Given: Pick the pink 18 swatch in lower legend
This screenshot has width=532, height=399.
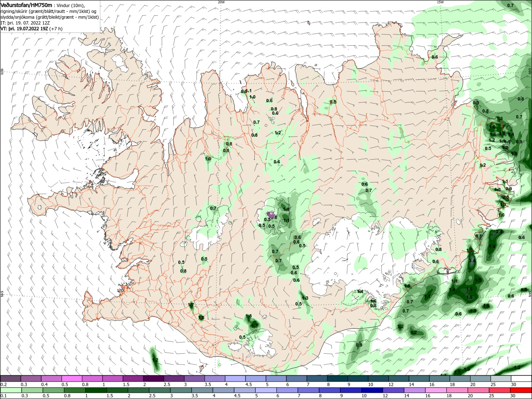Looking at the screenshot, I should (456, 390).
